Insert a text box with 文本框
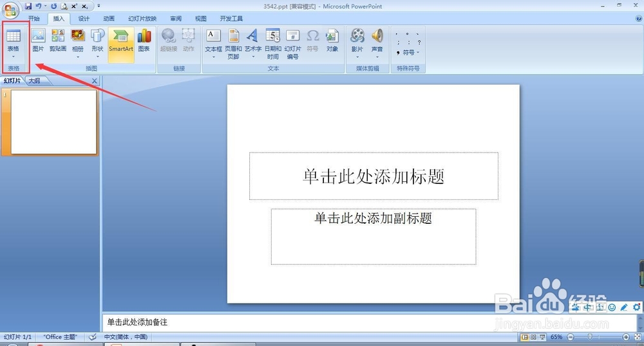 coord(214,44)
